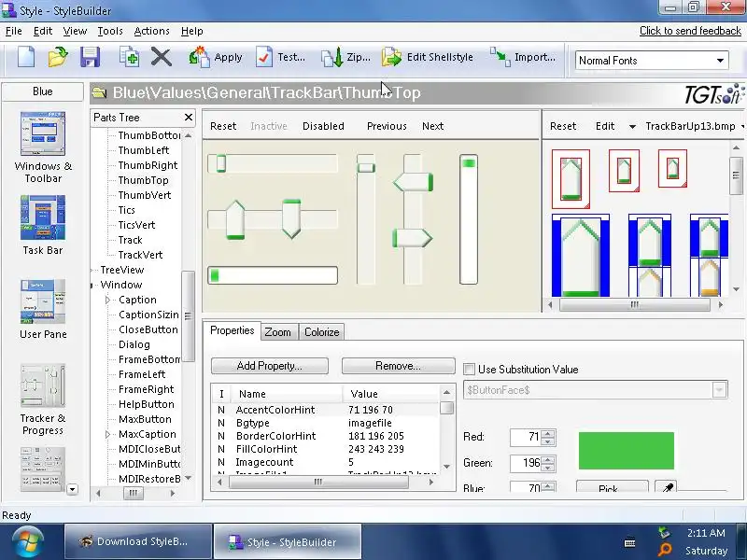Click the Delete X toolbar icon
747x560 pixels.
click(x=161, y=57)
